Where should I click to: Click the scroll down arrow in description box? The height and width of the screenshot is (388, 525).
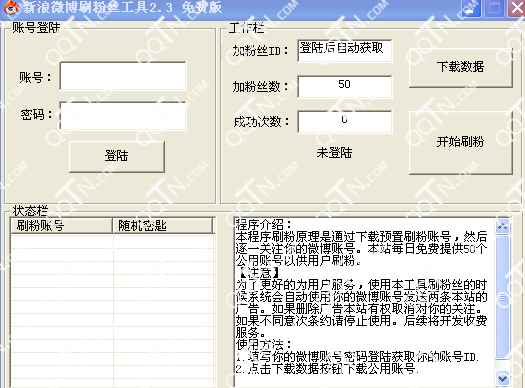(502, 379)
